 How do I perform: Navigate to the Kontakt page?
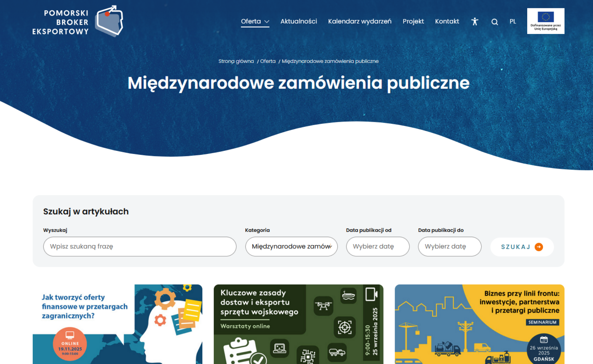click(x=447, y=22)
